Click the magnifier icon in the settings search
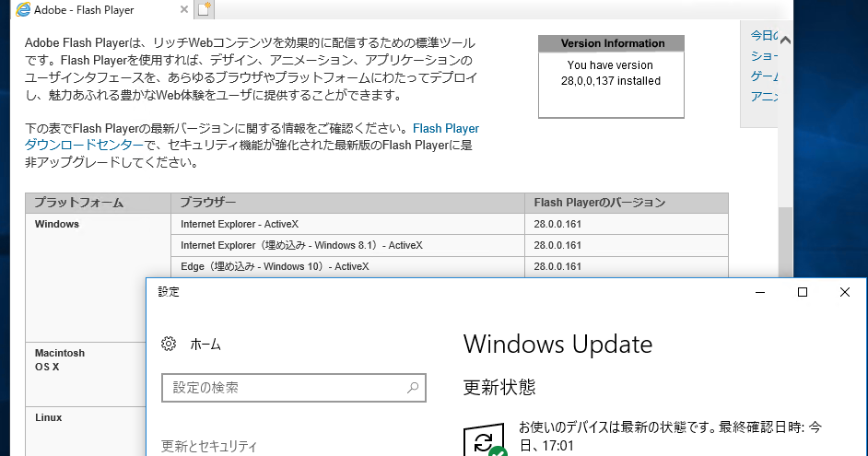Viewport: 868px width, 456px height. pyautogui.click(x=413, y=388)
